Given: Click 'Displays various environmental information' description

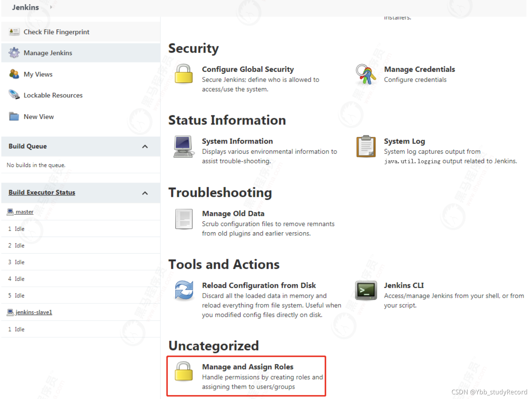Looking at the screenshot, I should point(269,156).
